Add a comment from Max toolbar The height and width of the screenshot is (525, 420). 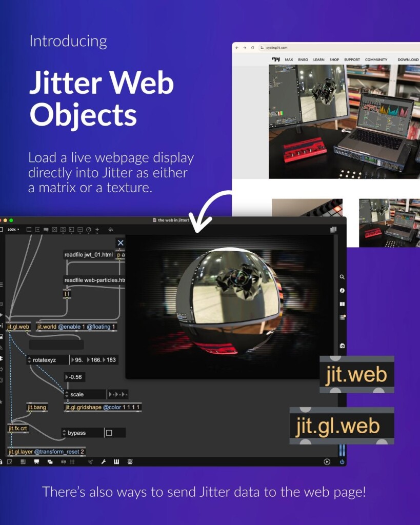tap(46, 230)
